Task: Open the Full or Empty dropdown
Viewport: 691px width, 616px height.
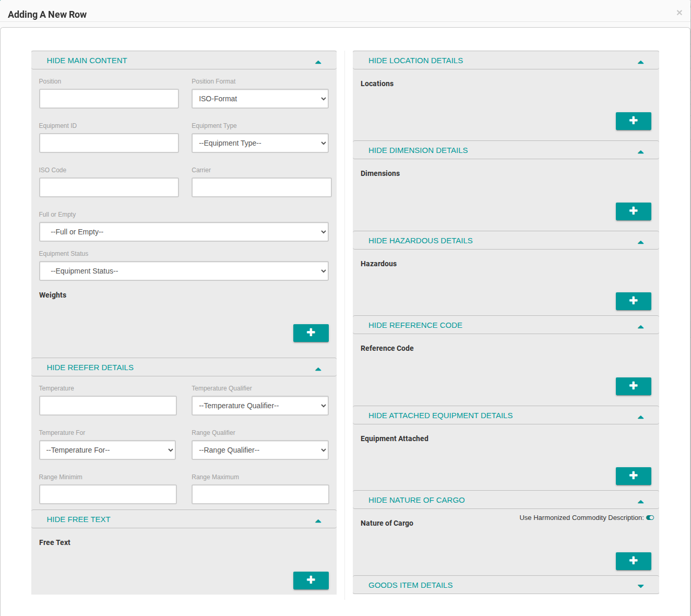Action: click(184, 232)
